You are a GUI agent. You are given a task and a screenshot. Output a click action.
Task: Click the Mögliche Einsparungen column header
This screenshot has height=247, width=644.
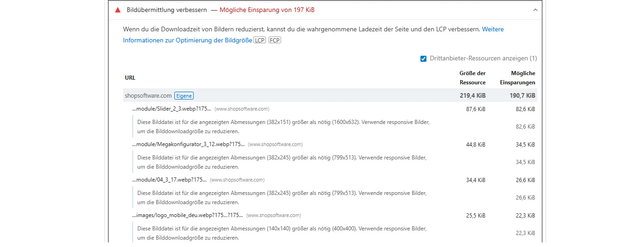[517, 78]
